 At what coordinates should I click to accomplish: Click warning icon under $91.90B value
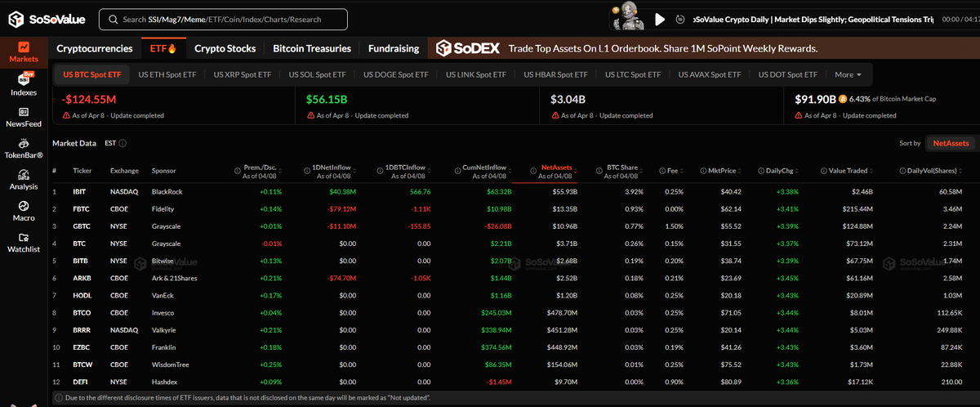click(x=799, y=115)
